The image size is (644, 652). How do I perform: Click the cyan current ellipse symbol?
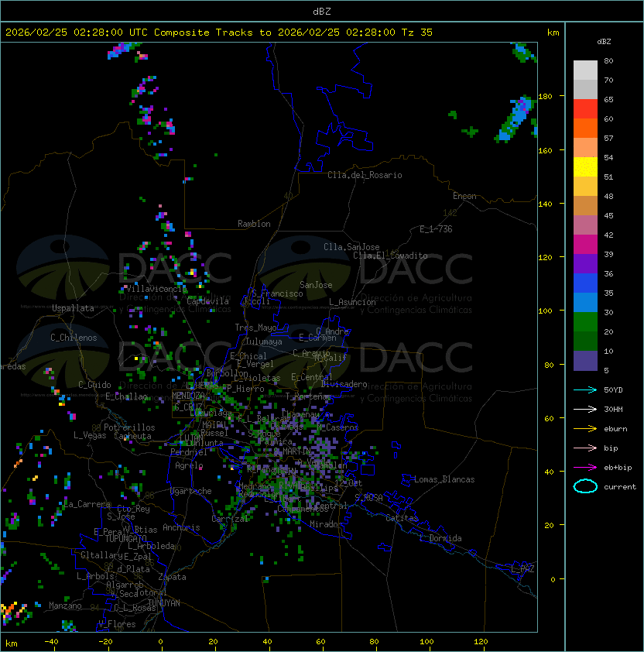tap(585, 486)
